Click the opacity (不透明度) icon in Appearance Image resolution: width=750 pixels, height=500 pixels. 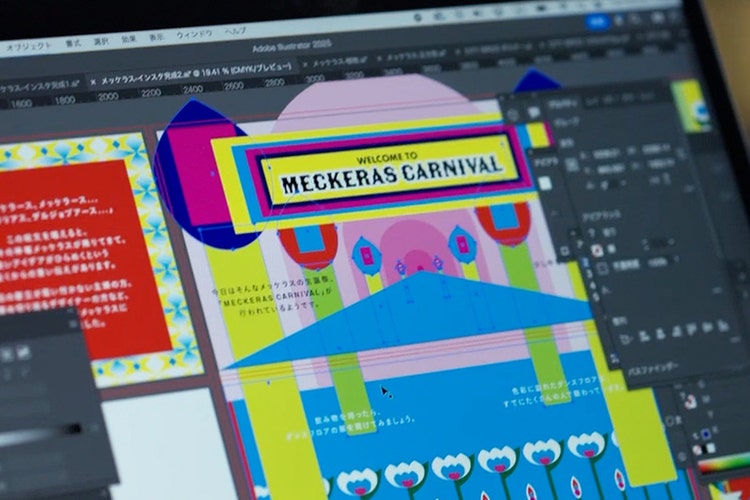[602, 268]
